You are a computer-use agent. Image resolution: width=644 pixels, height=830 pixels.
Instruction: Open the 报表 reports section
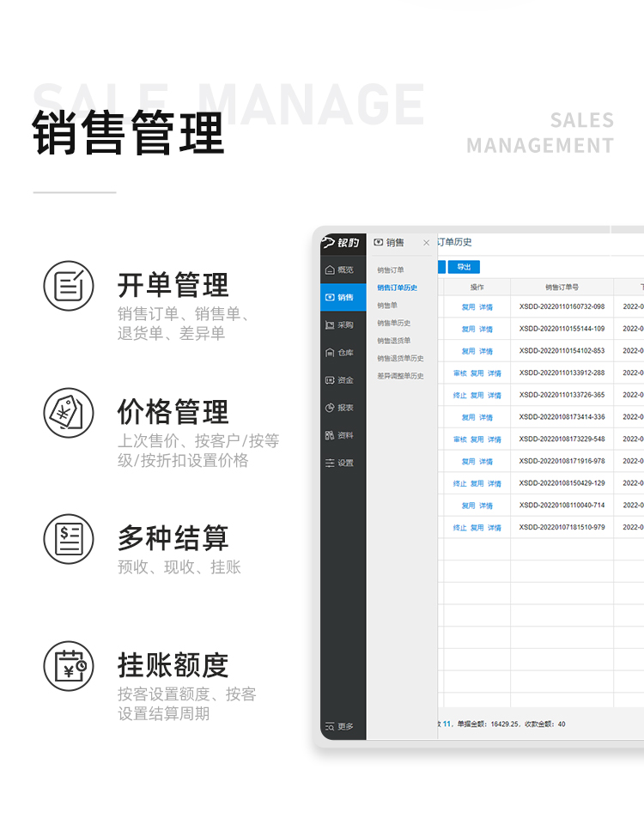[343, 408]
